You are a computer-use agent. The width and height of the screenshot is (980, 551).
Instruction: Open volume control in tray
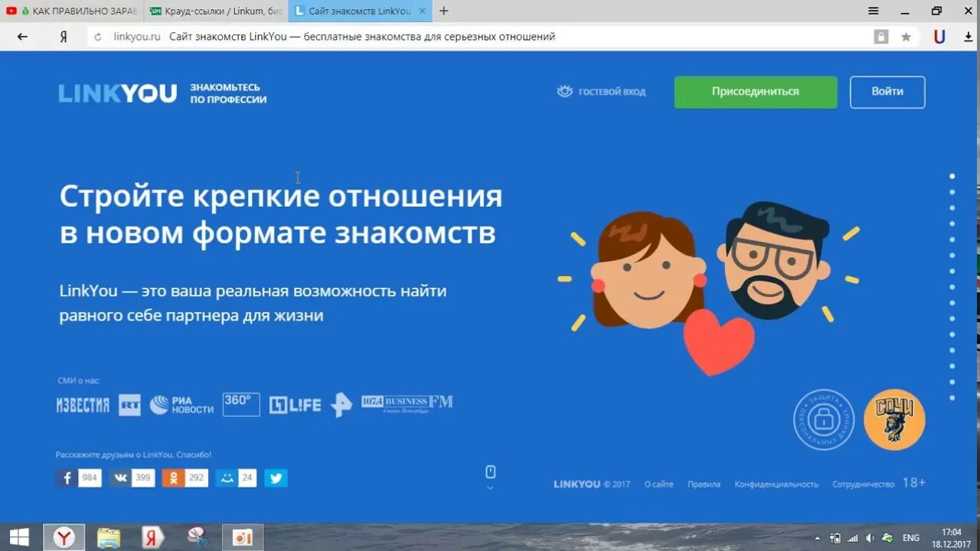pyautogui.click(x=870, y=538)
